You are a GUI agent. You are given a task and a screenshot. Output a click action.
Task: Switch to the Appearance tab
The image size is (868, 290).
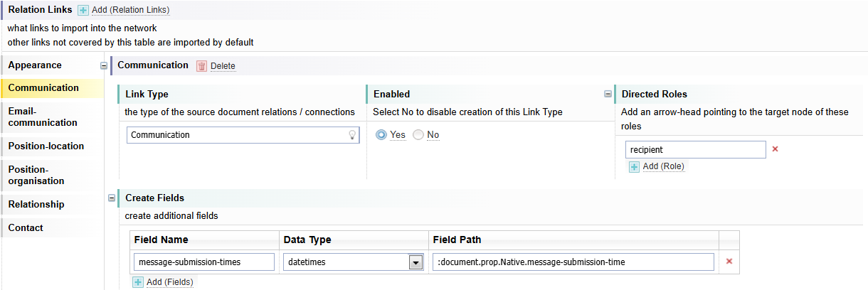click(35, 65)
